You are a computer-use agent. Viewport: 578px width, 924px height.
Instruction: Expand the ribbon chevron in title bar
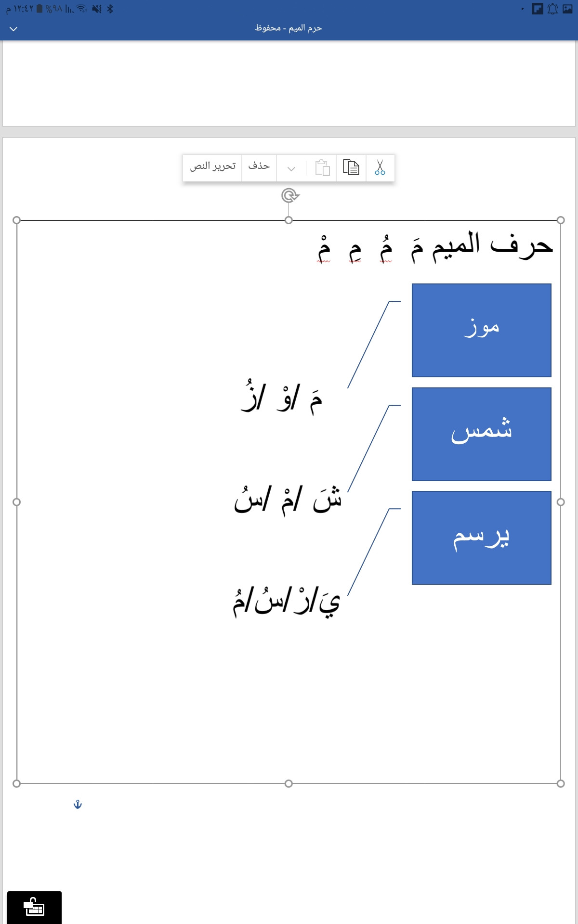(x=13, y=29)
